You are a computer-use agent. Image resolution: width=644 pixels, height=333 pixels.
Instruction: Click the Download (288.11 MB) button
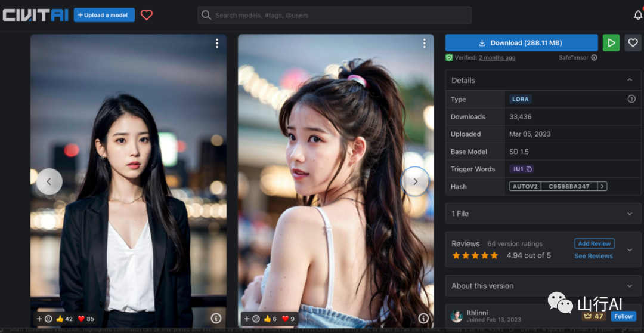[521, 43]
